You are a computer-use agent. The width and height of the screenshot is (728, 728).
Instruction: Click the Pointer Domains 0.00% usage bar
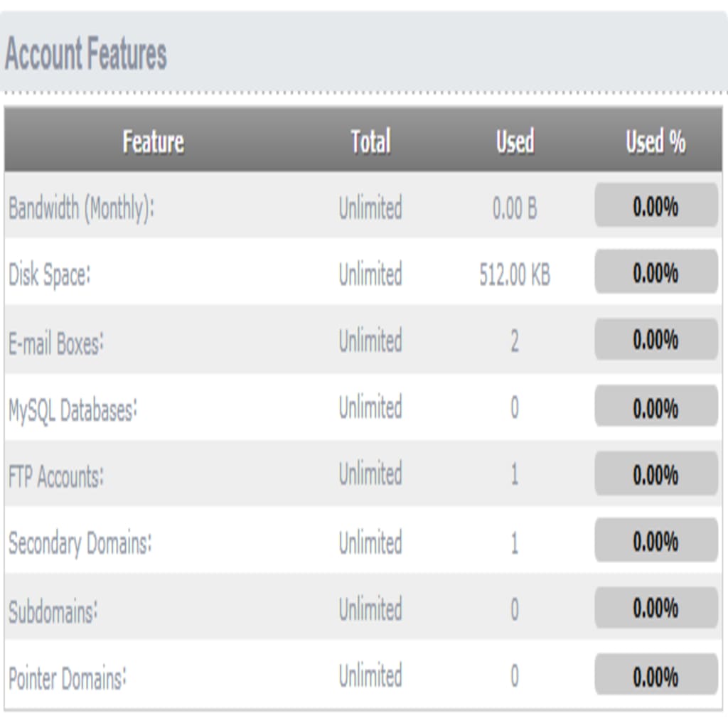[x=656, y=674]
